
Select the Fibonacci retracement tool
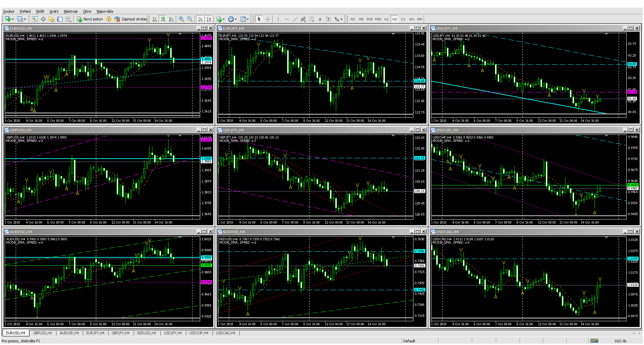(x=311, y=19)
